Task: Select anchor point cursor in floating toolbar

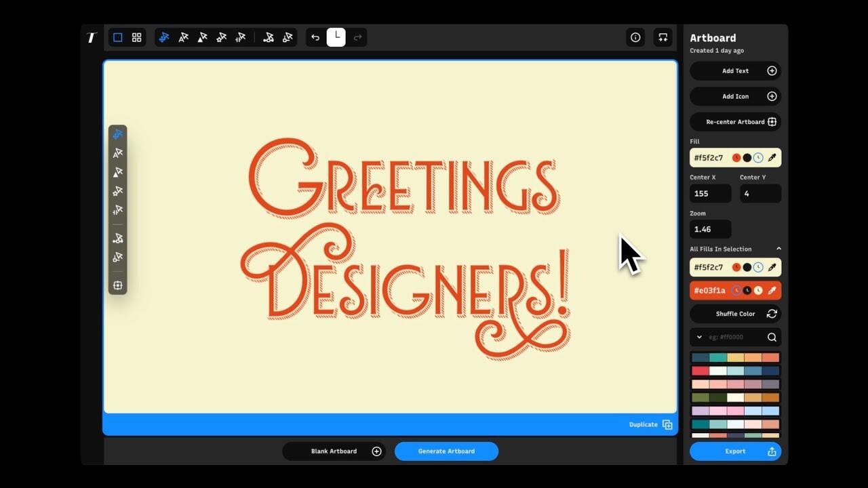Action: (118, 257)
